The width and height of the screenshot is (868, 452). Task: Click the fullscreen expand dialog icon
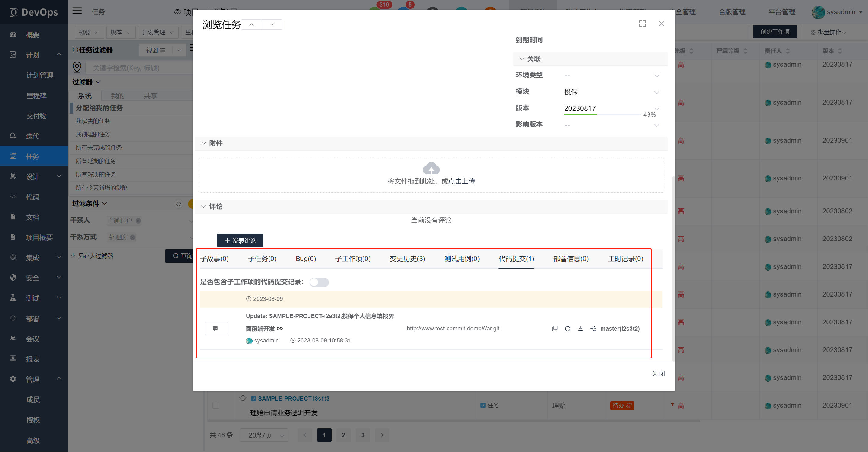click(642, 24)
